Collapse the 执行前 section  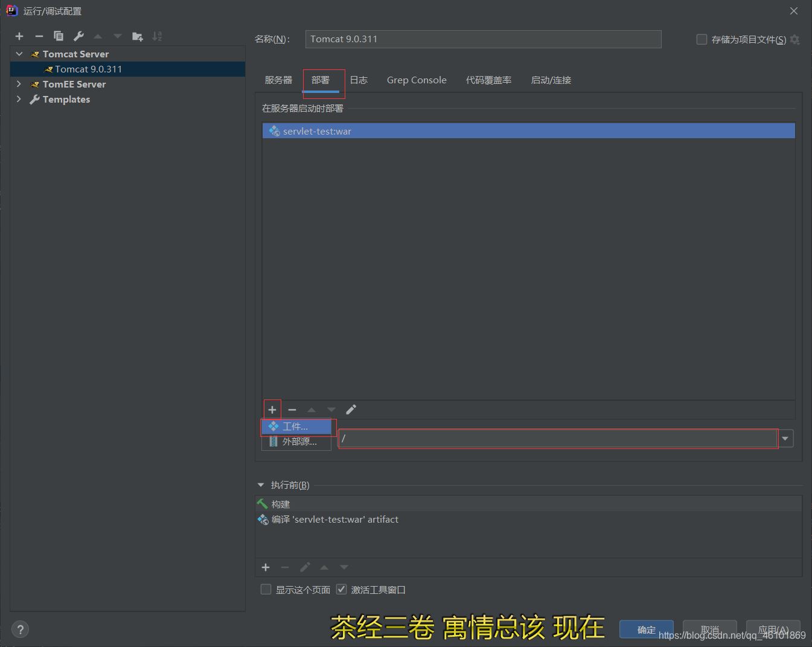(x=261, y=485)
